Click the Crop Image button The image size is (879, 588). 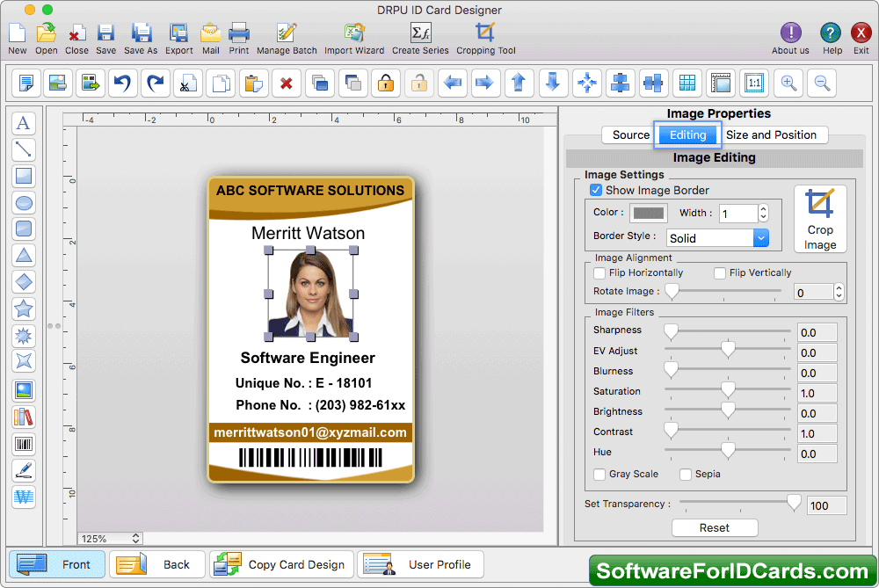pyautogui.click(x=819, y=219)
